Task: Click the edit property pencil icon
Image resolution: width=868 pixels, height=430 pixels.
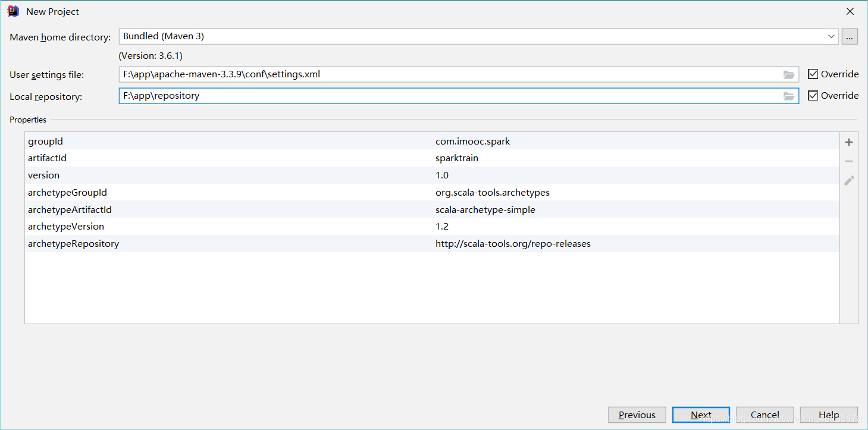Action: (x=849, y=180)
